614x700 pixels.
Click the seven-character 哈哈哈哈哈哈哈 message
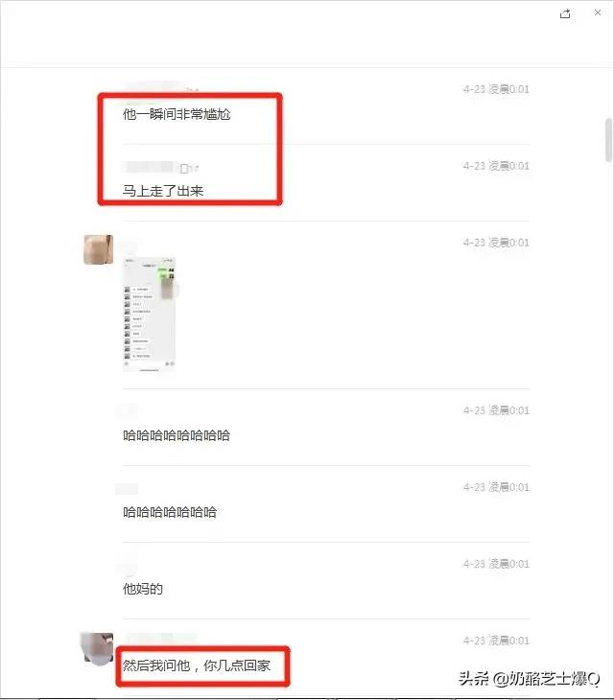170,512
